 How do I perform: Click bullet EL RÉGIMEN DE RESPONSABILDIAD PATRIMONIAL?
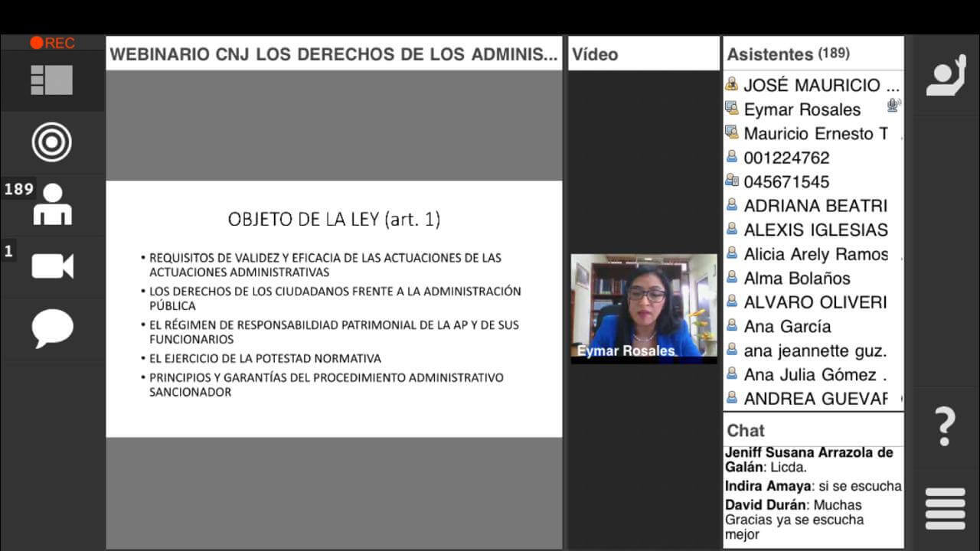[329, 331]
